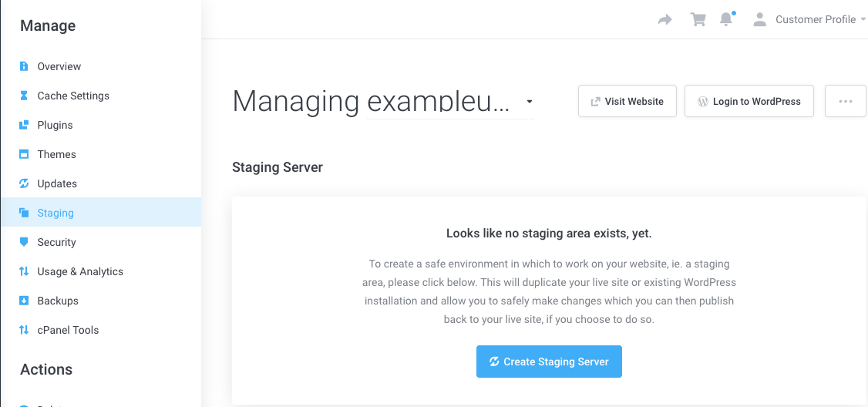Screen dimensions: 868x407
Task: Click the Create Staging Server button
Action: click(549, 362)
